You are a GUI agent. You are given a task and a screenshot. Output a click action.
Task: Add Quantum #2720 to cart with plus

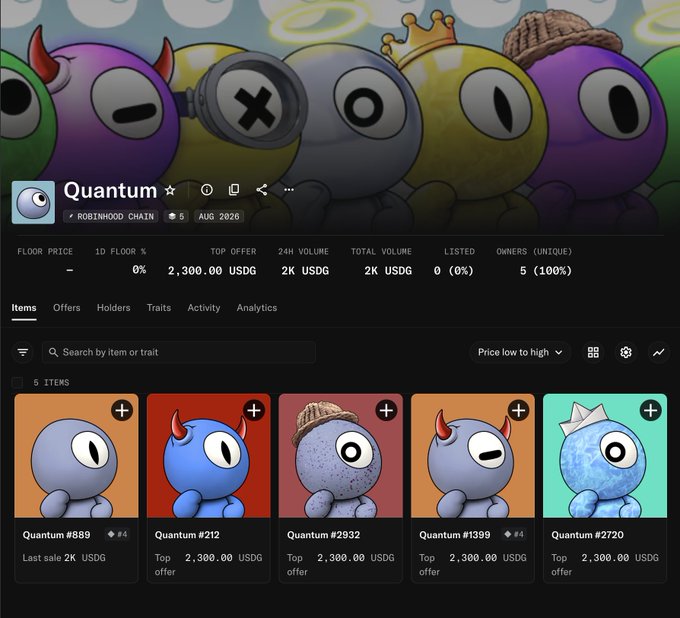(651, 410)
